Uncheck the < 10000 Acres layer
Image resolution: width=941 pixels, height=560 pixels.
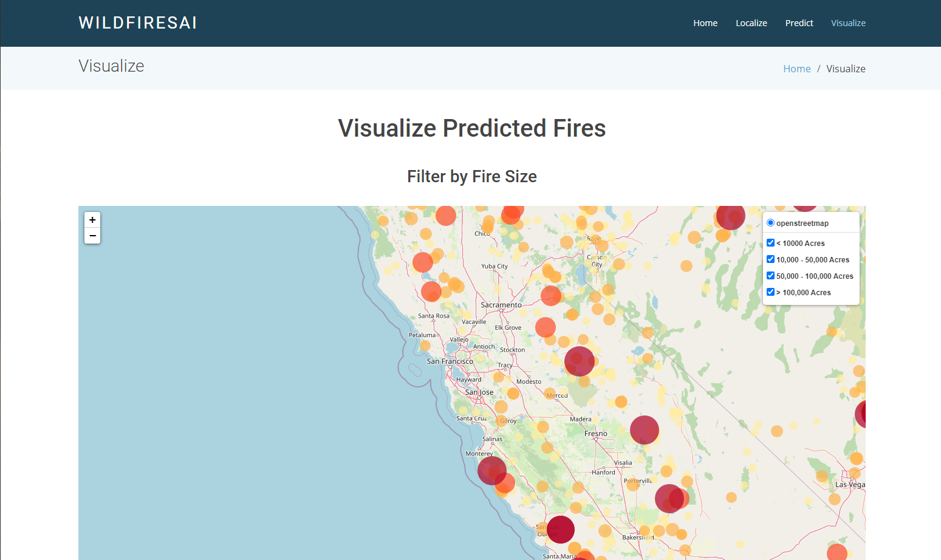tap(770, 243)
